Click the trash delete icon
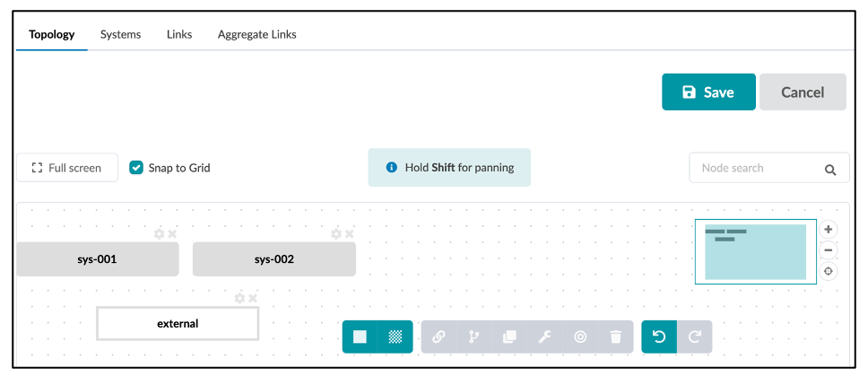This screenshot has width=868, height=376. (x=615, y=337)
